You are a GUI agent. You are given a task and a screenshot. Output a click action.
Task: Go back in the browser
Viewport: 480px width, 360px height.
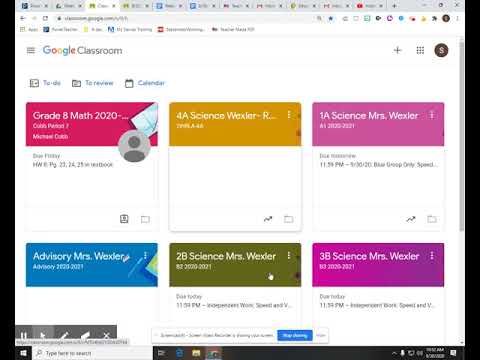pyautogui.click(x=23, y=18)
